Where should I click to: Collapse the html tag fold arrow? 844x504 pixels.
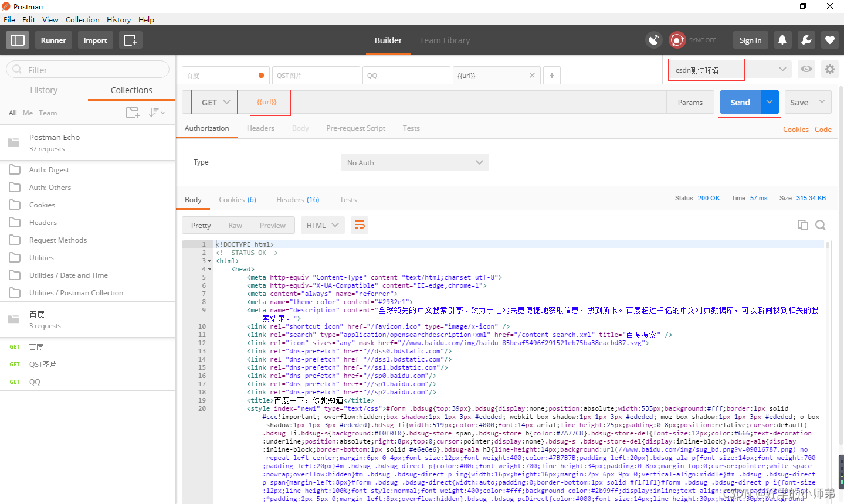tap(209, 261)
